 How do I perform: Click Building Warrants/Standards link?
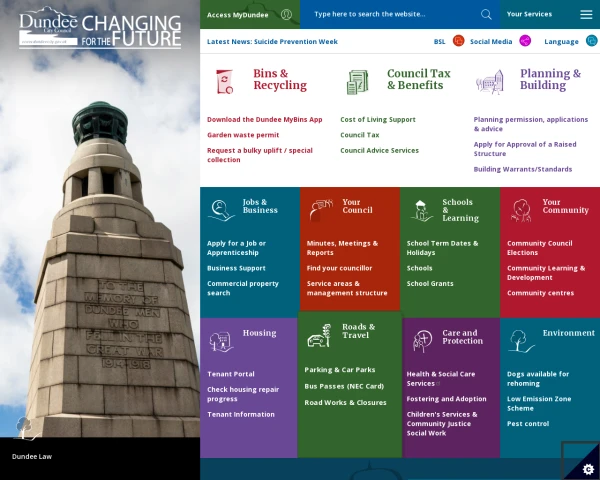coord(523,169)
